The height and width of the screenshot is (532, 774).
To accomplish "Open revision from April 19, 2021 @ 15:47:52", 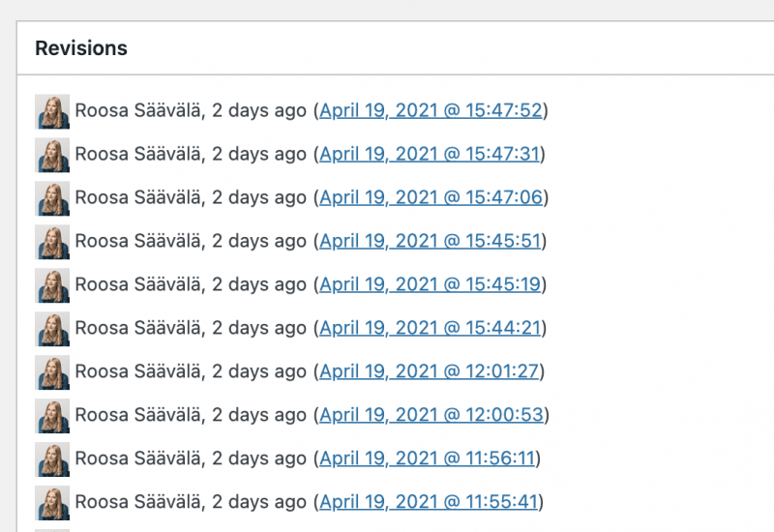I will pos(431,110).
